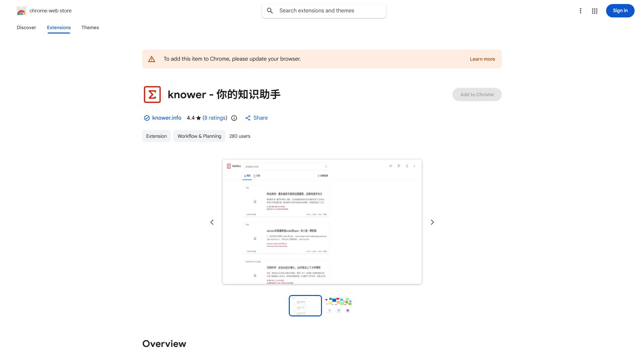Click the Share button

[257, 118]
